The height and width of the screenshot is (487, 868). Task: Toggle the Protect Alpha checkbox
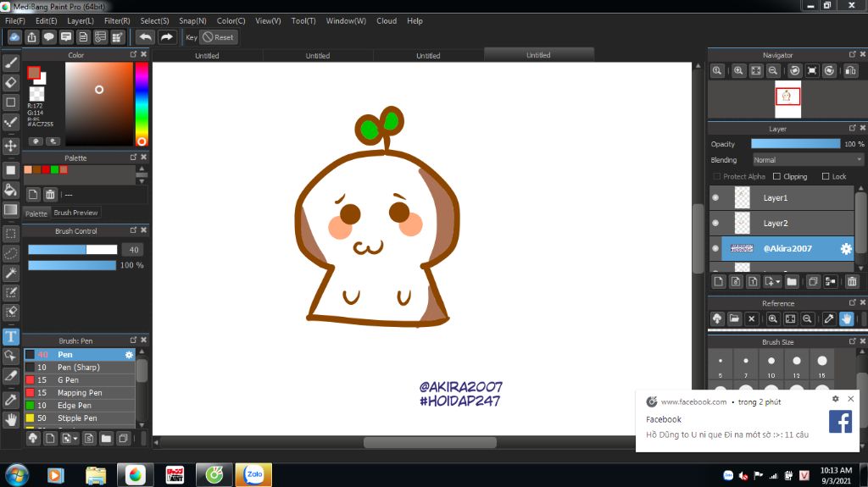click(717, 176)
